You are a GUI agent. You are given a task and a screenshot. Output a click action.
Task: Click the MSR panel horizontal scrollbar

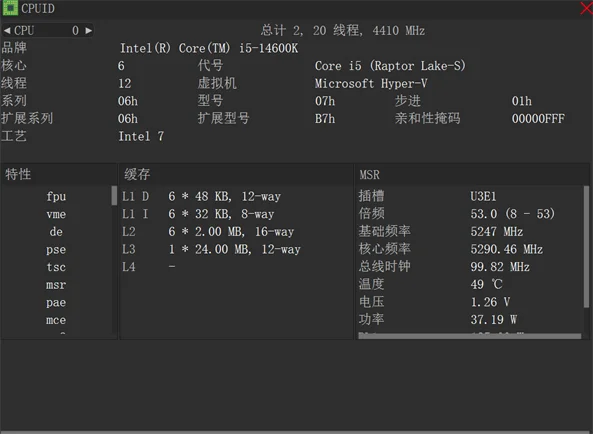click(469, 336)
